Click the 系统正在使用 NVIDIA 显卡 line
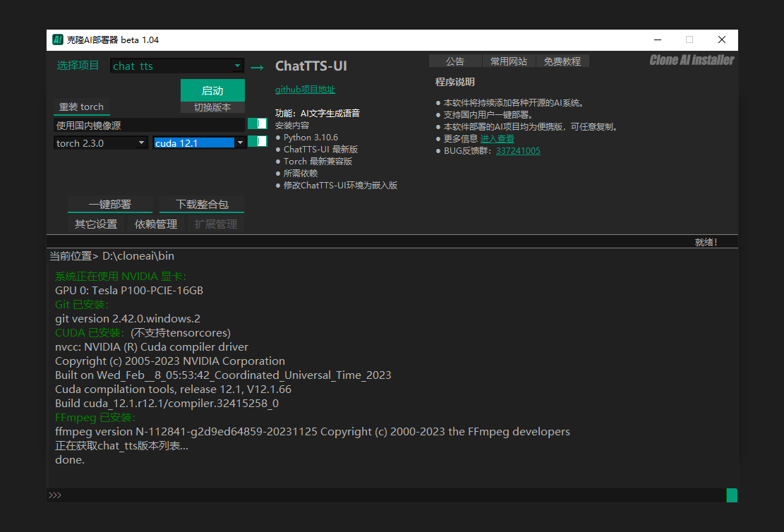 point(121,276)
